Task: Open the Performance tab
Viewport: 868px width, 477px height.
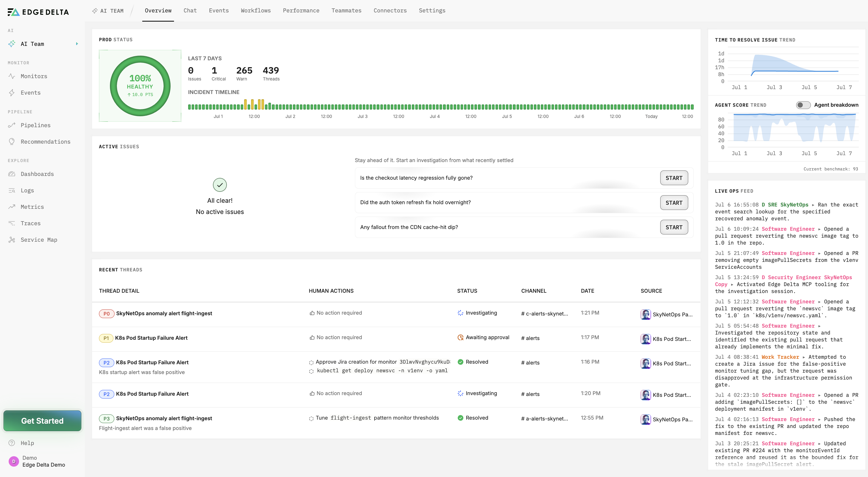Action: (301, 11)
